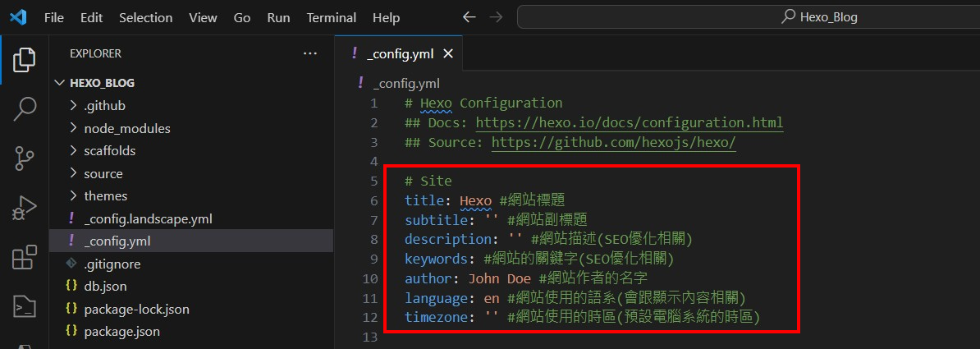980x349 pixels.
Task: Click the package.json braces icon
Action: 72,332
